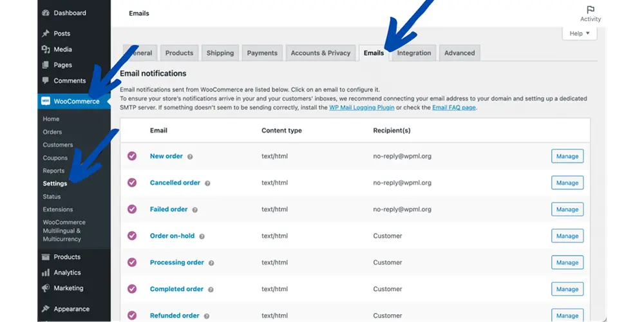Image resolution: width=644 pixels, height=322 pixels.
Task: Open the Completed order email link
Action: coord(176,289)
